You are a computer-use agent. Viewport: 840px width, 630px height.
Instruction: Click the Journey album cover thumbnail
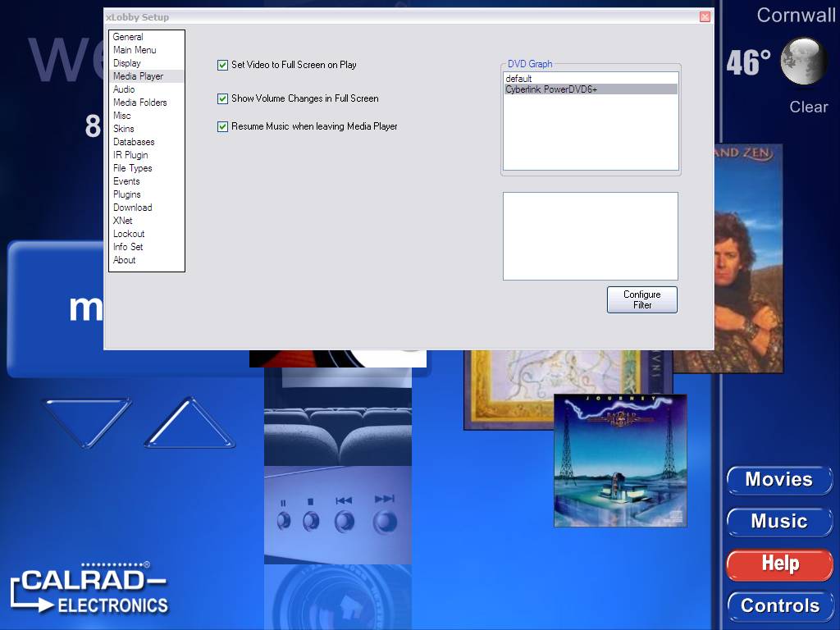(620, 461)
